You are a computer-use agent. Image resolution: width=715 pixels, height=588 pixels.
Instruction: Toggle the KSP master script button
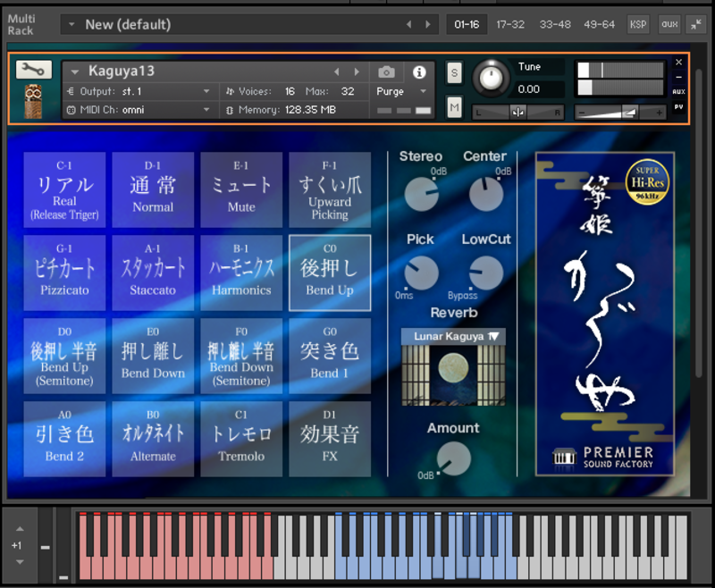click(x=638, y=24)
